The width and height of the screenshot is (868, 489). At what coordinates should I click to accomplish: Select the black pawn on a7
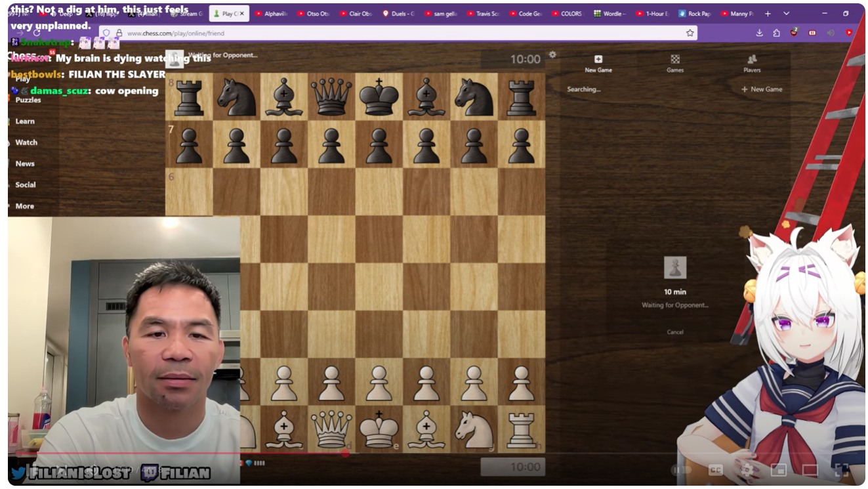click(x=189, y=144)
